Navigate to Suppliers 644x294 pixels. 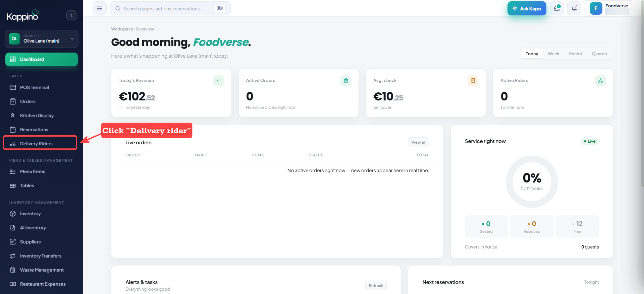point(42,242)
